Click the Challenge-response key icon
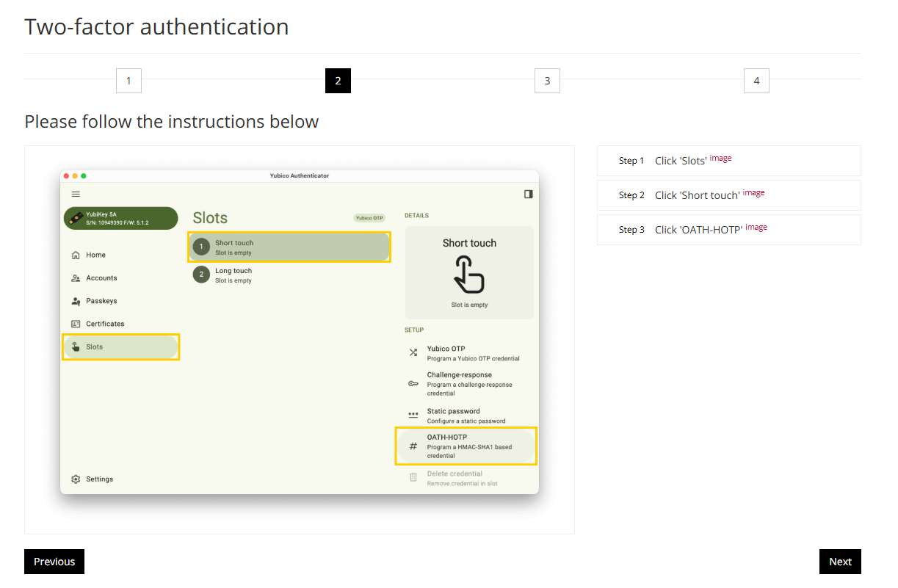 (413, 384)
